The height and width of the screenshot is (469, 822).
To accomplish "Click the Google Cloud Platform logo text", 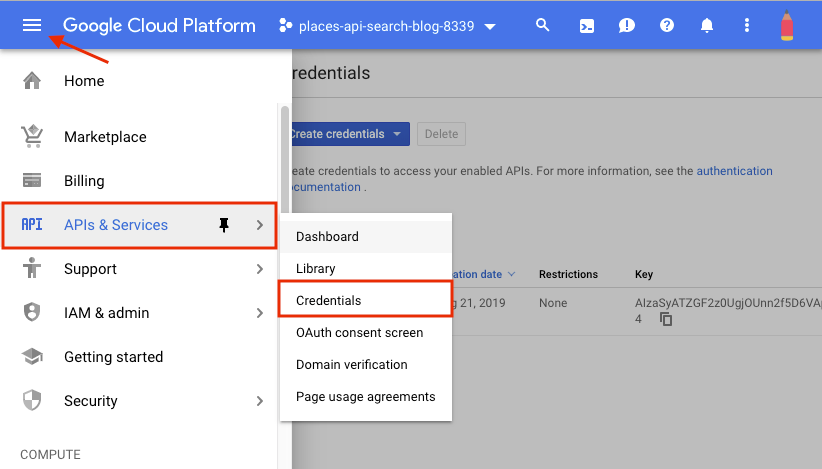I will click(x=159, y=25).
